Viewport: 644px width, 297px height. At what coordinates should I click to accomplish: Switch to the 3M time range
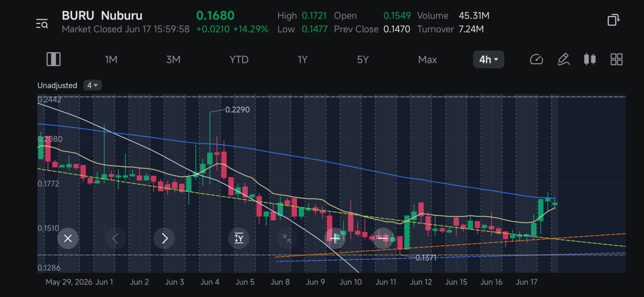[173, 59]
